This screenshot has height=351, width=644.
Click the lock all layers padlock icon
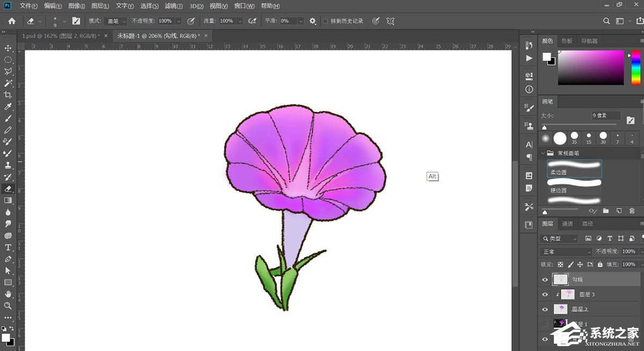[x=600, y=265]
